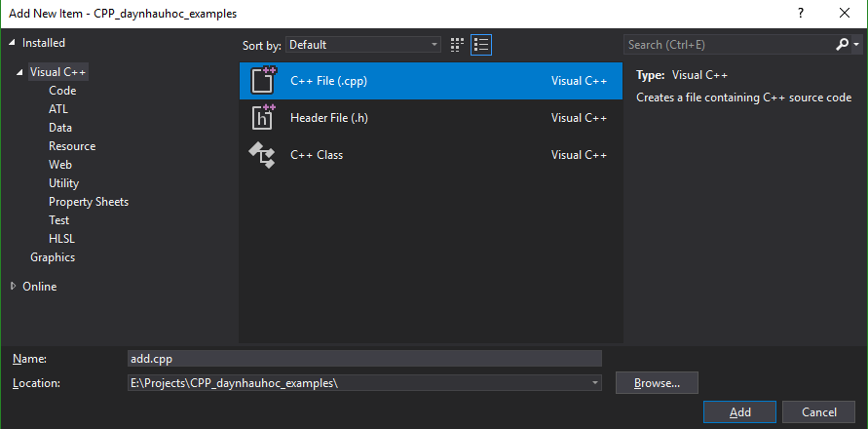Expand the Online section arrow

(x=14, y=286)
